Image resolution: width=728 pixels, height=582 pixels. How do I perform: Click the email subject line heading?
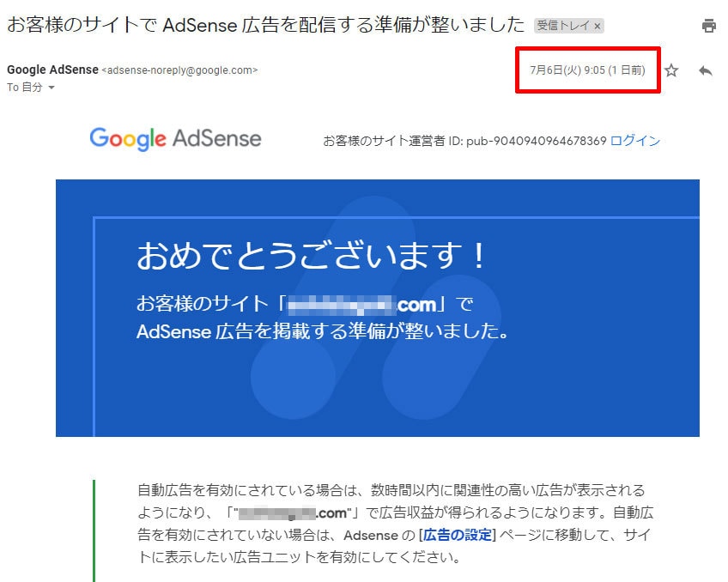point(265,25)
